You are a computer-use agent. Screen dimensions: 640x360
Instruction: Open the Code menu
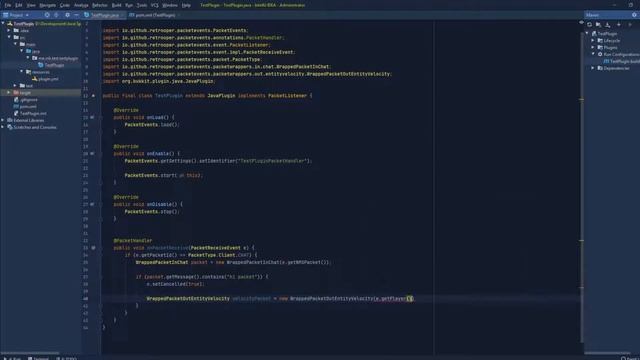65,5
